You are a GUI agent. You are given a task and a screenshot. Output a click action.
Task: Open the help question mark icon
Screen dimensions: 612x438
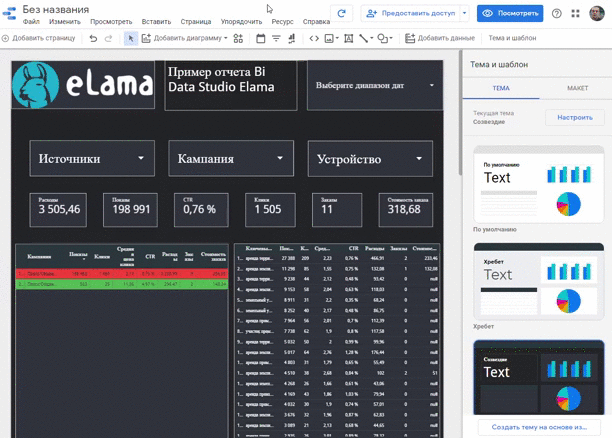[x=557, y=13]
